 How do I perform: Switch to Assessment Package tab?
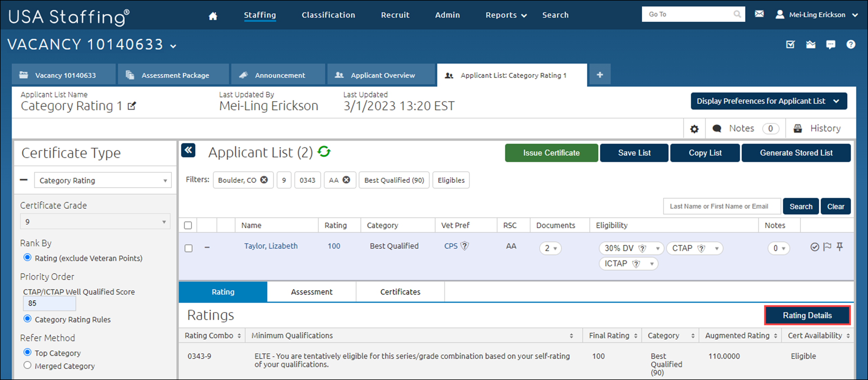pos(173,74)
